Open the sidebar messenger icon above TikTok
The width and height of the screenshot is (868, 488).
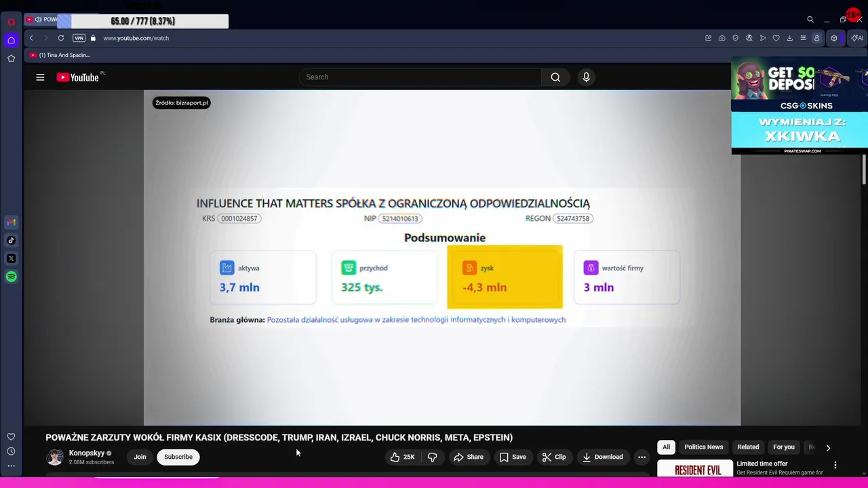[11, 222]
